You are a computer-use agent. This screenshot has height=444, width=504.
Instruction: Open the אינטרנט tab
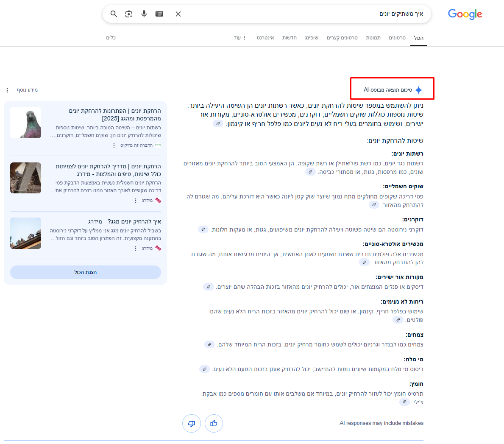tap(265, 38)
